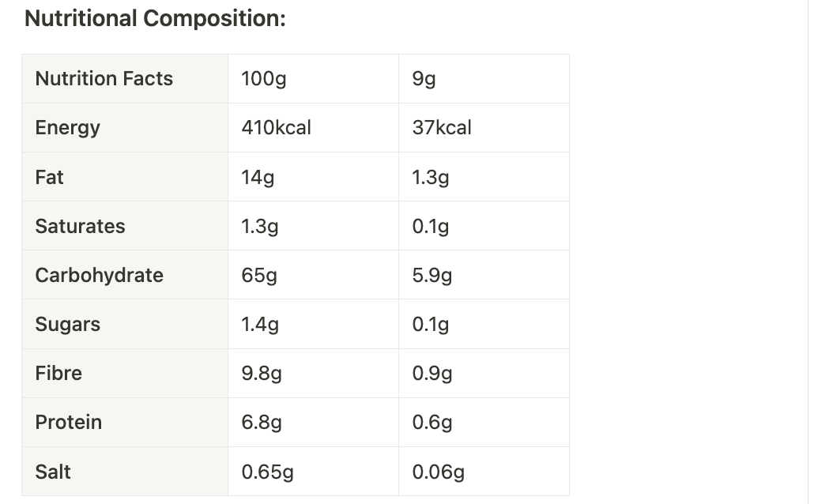The image size is (814, 504).
Task: Select the 100g column header cell
Action: pyautogui.click(x=313, y=79)
